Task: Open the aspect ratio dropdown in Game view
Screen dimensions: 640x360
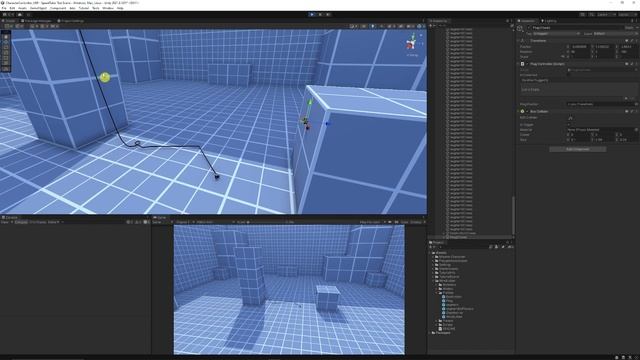Action: 215,222
